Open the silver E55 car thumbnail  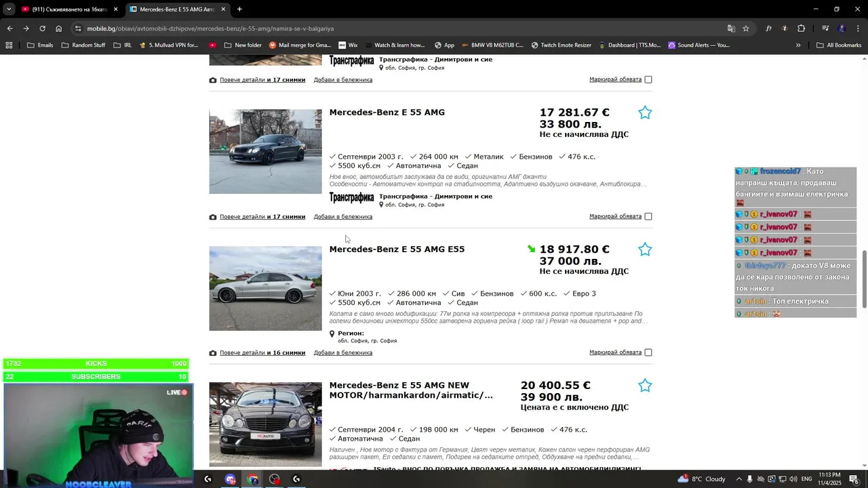265,289
